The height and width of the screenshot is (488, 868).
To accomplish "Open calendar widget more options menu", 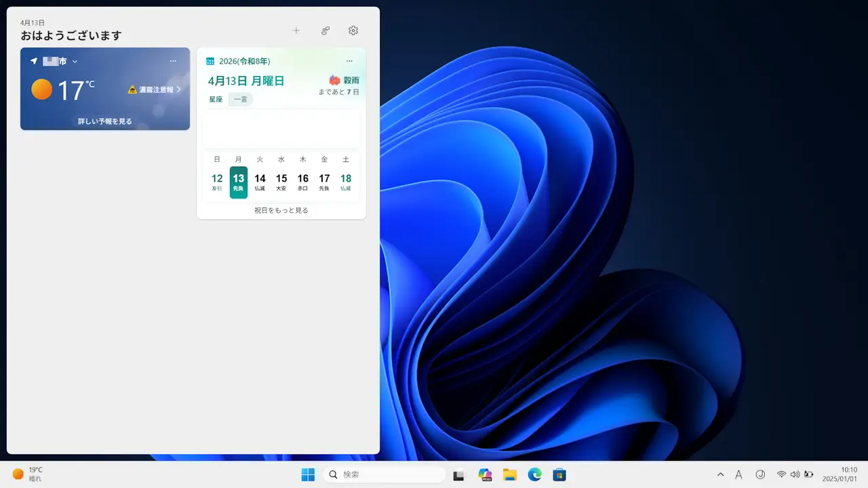I will [x=349, y=61].
